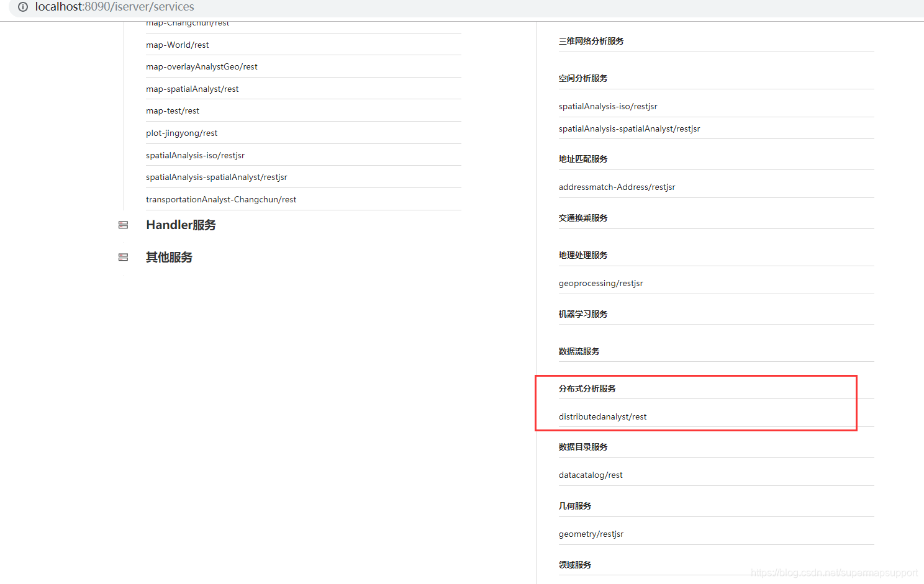The height and width of the screenshot is (584, 924).
Task: Open the distributedanalyst/rest service link
Action: (x=602, y=417)
